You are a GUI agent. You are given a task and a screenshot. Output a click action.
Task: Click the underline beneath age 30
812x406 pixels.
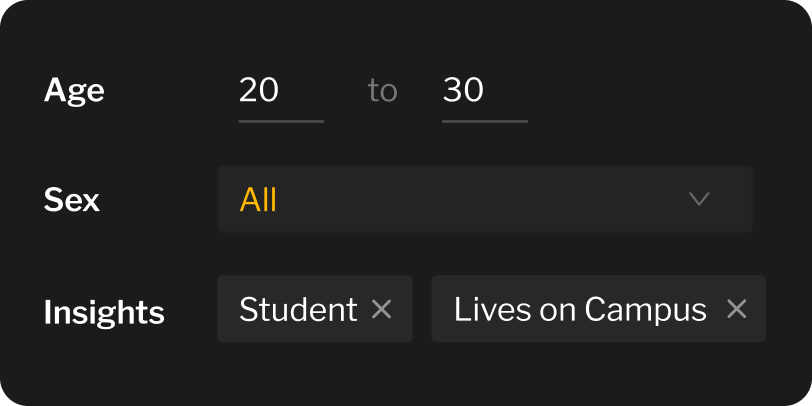[x=485, y=121]
